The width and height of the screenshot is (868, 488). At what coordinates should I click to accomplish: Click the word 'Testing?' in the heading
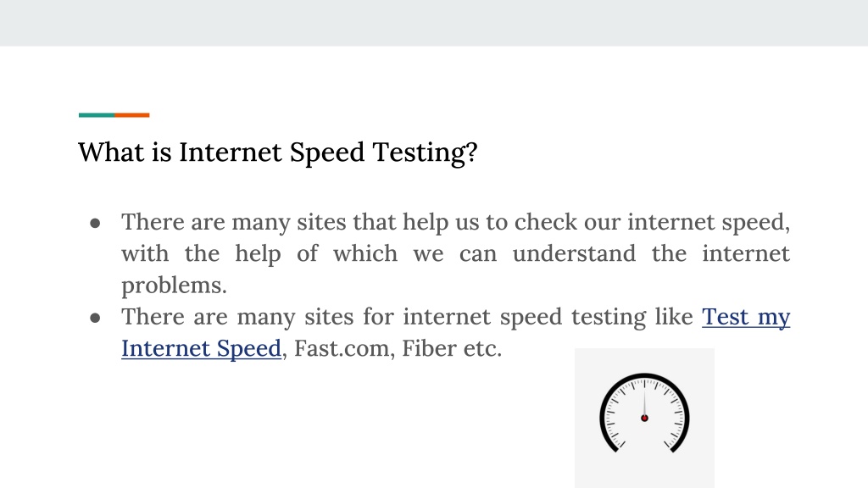click(425, 153)
